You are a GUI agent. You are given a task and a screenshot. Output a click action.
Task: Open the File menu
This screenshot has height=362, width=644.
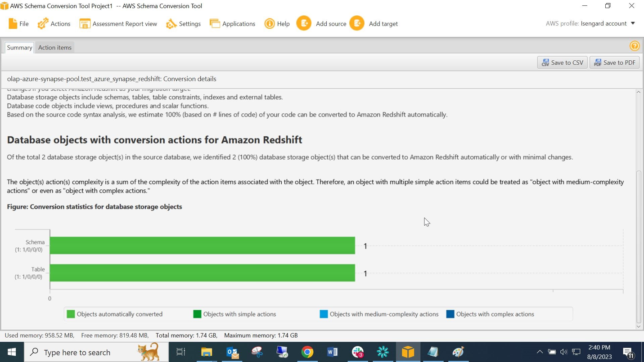(18, 24)
